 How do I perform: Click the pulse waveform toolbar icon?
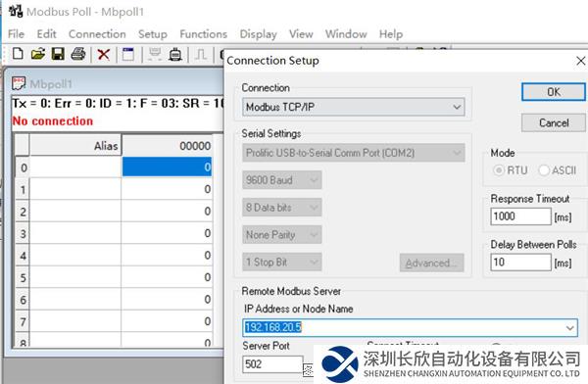[x=201, y=55]
